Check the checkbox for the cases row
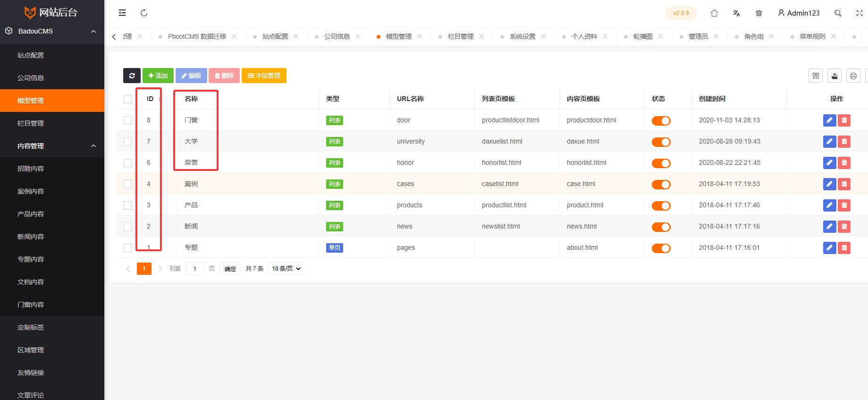868x400 pixels. pos(128,184)
